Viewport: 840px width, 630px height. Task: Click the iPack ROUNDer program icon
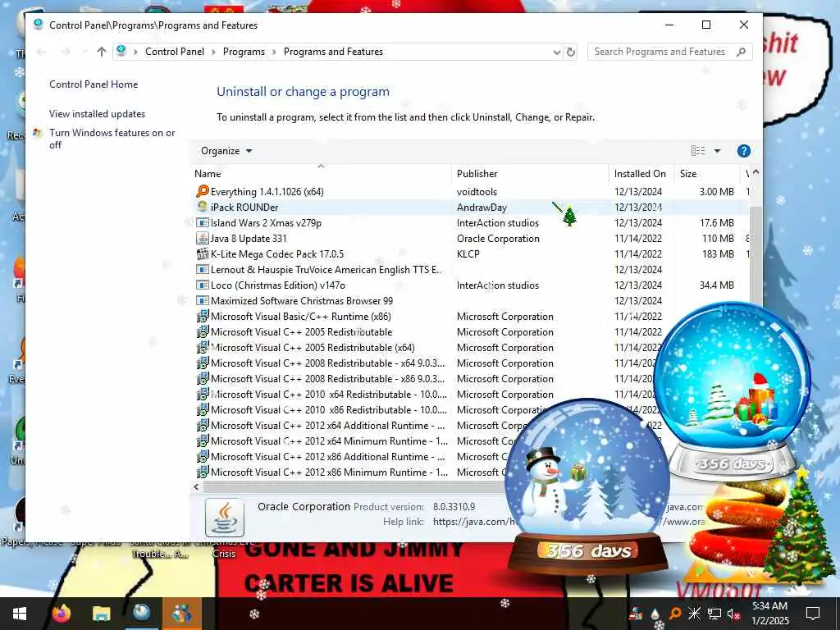[203, 207]
